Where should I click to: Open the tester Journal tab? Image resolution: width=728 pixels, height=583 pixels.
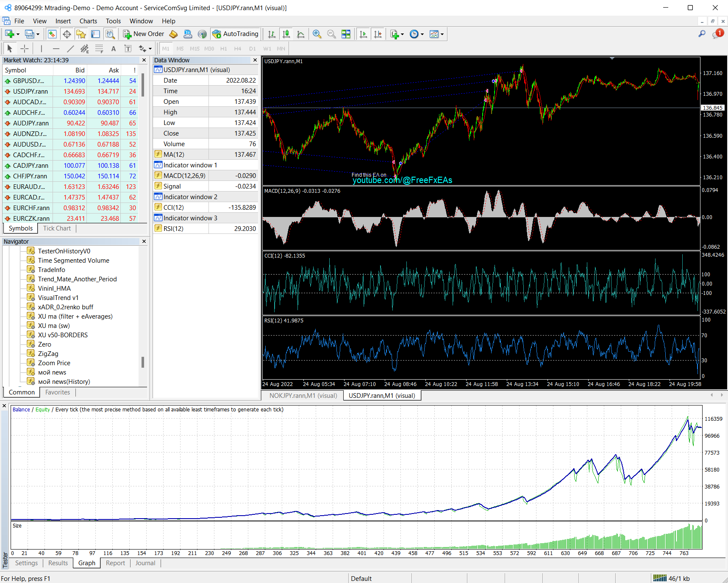click(x=145, y=563)
